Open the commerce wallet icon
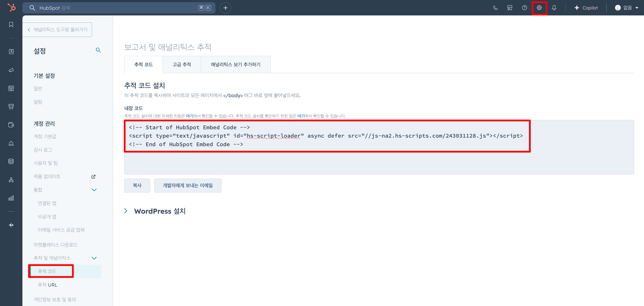Viewport: 644px width, 306px height. (x=11, y=125)
